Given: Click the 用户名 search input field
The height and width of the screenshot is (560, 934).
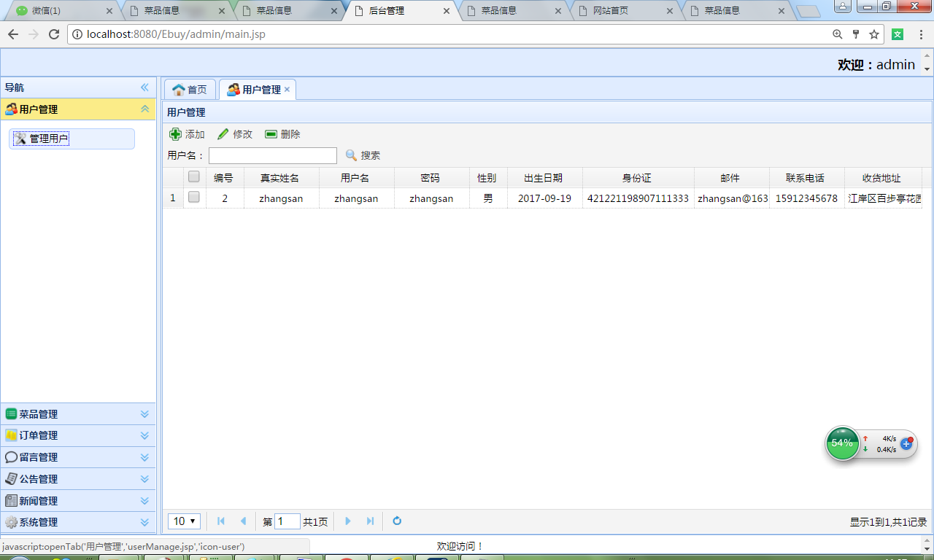Looking at the screenshot, I should pos(273,155).
